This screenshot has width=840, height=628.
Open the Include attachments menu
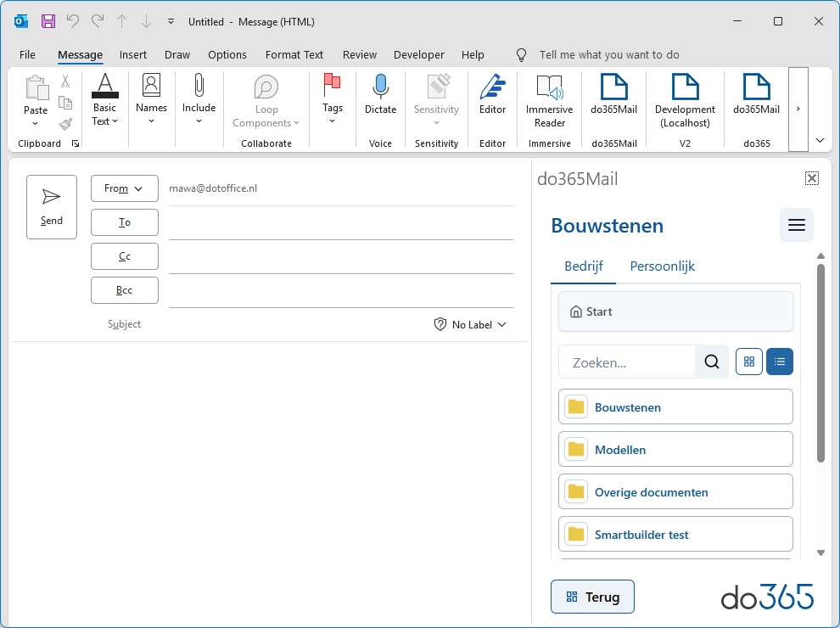pos(199,100)
